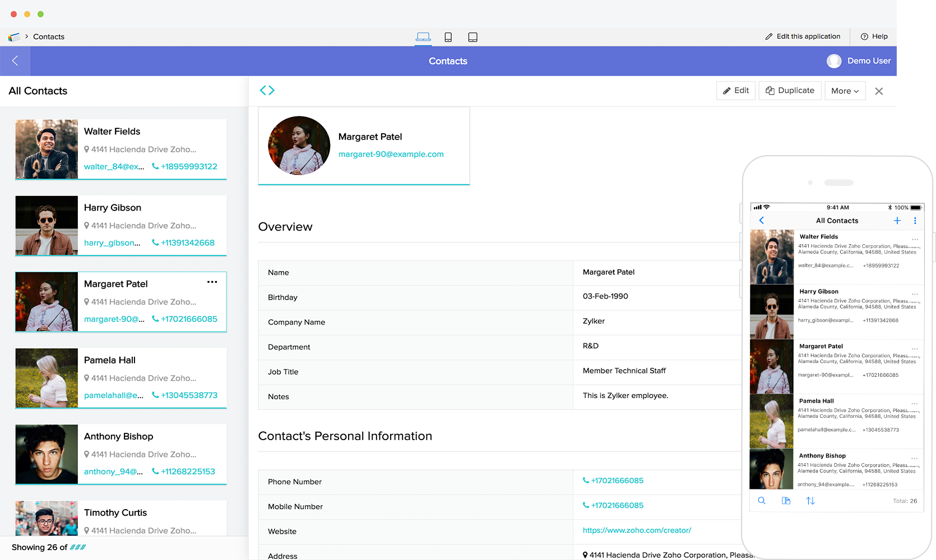Email harry_gibson address in the contact list

pyautogui.click(x=112, y=242)
